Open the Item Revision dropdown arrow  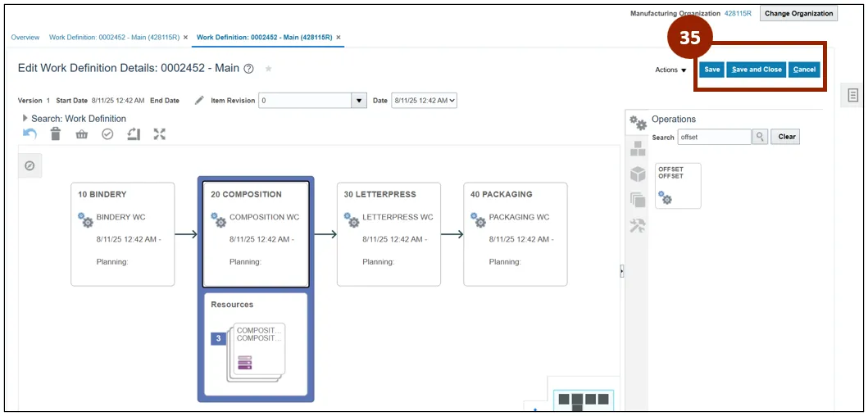[x=358, y=101]
